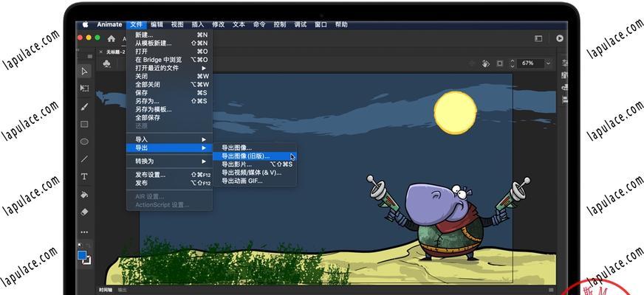Viewport: 644px width, 295px height.
Task: Open the 修改 menu
Action: pyautogui.click(x=219, y=24)
